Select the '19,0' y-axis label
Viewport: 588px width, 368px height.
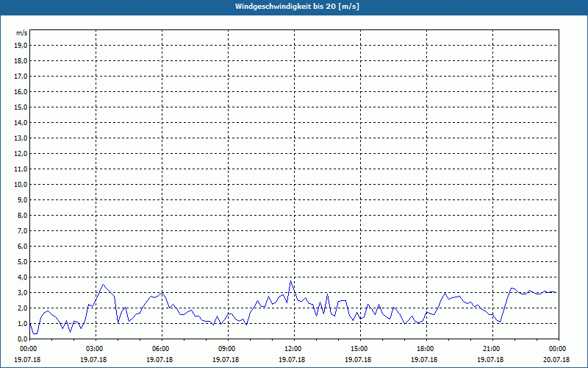(x=21, y=46)
